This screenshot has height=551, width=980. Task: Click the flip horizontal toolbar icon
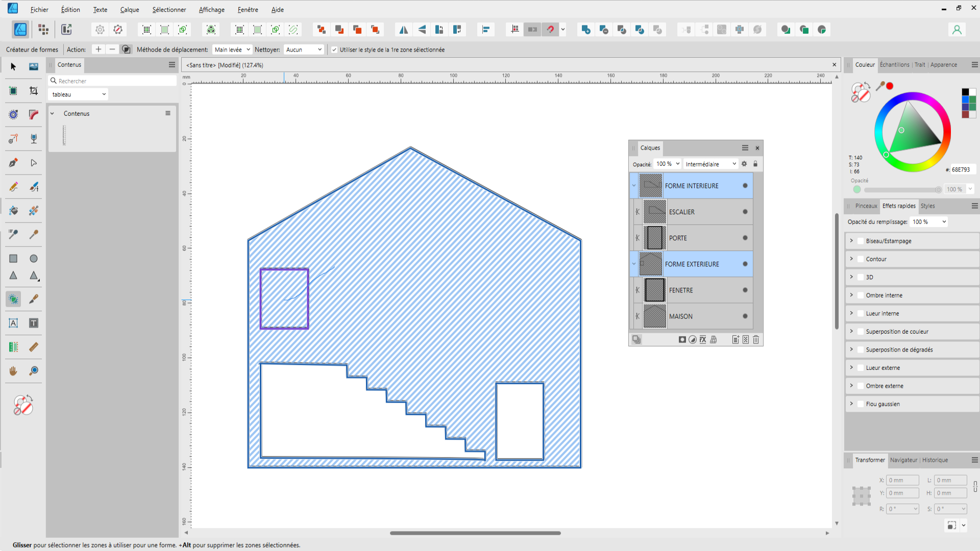point(404,30)
